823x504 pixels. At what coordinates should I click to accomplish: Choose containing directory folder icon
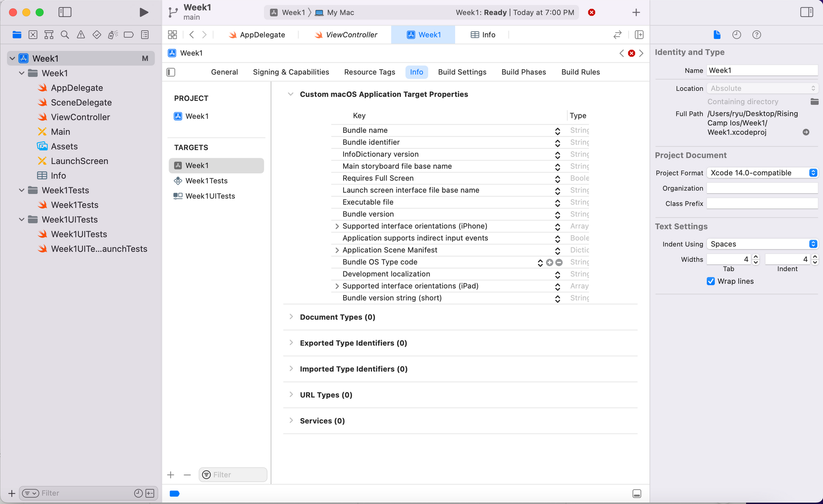814,102
